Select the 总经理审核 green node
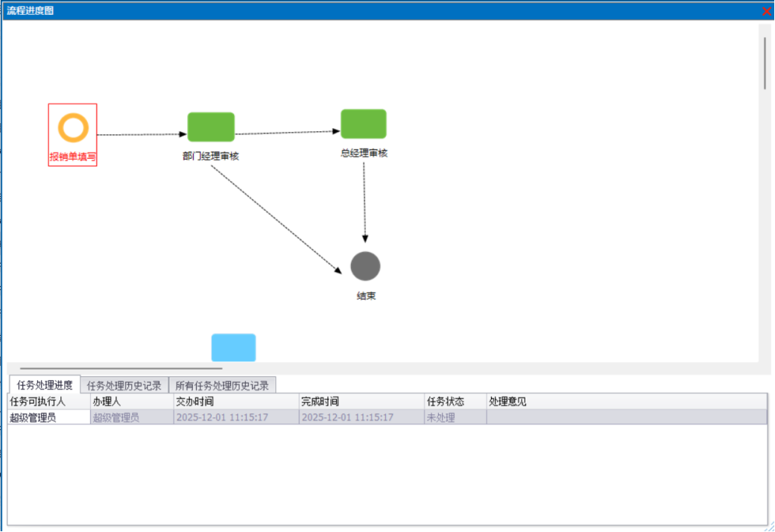 [364, 124]
